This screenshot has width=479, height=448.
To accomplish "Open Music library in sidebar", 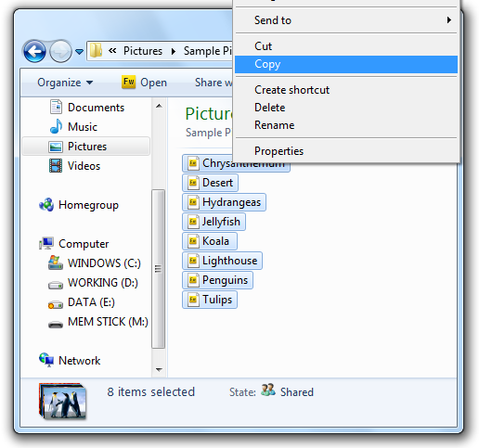I will pos(83,127).
